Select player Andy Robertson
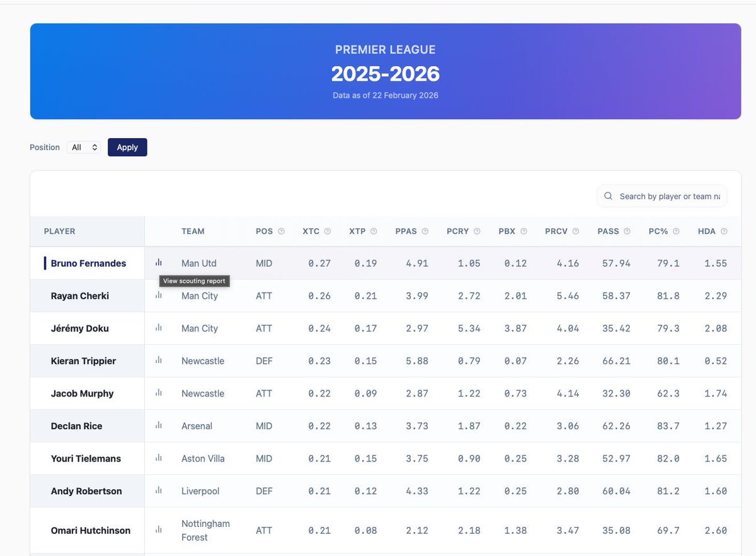Screen dimensions: 756x556 pos(86,491)
